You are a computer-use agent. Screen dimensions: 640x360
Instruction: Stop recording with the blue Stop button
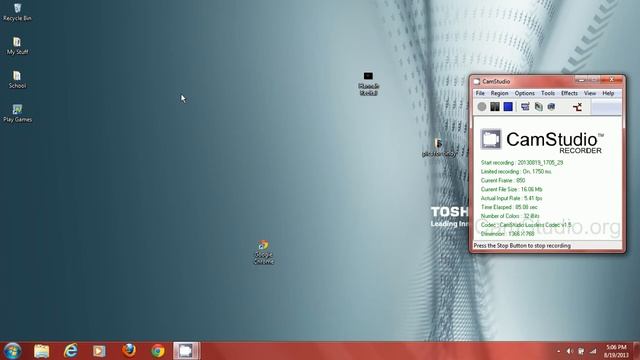pyautogui.click(x=508, y=107)
